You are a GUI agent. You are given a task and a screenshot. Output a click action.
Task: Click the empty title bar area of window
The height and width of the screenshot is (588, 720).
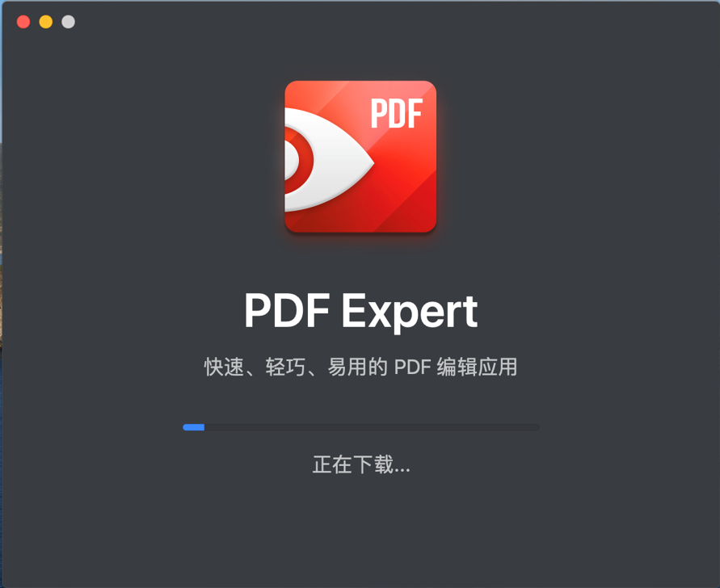(368, 22)
